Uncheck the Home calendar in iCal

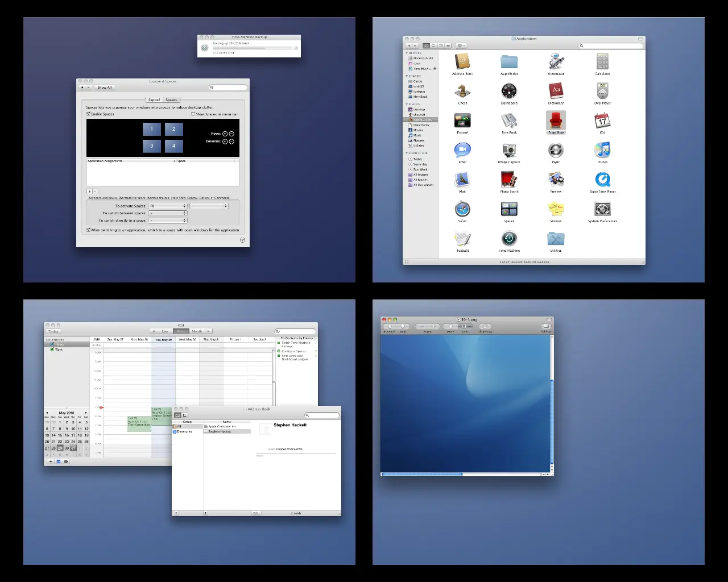(52, 344)
